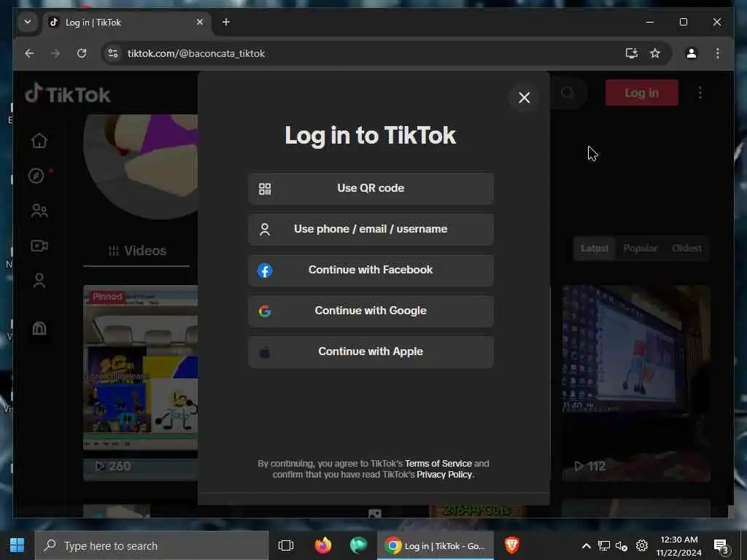This screenshot has height=560, width=747.
Task: Click the bottom sidebar arch icon
Action: [39, 328]
